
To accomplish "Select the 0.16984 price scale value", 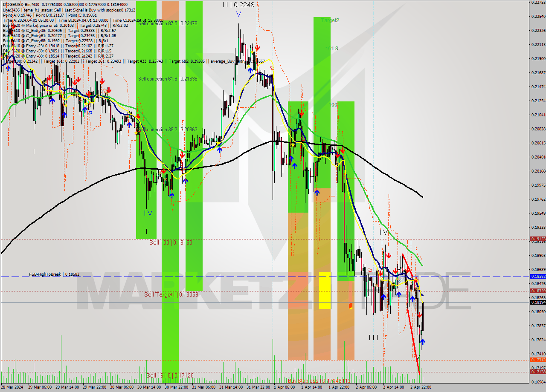I will [538, 382].
